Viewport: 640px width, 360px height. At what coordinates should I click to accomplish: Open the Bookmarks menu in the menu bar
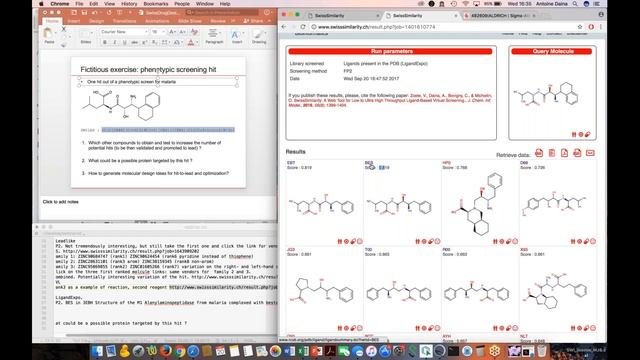tap(156, 4)
